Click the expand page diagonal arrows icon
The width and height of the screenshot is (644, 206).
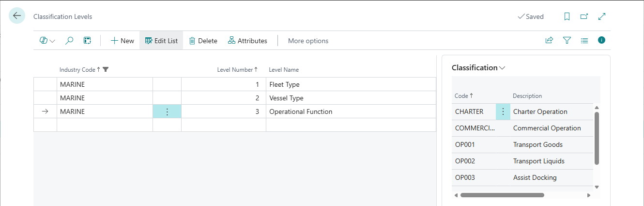point(602,16)
